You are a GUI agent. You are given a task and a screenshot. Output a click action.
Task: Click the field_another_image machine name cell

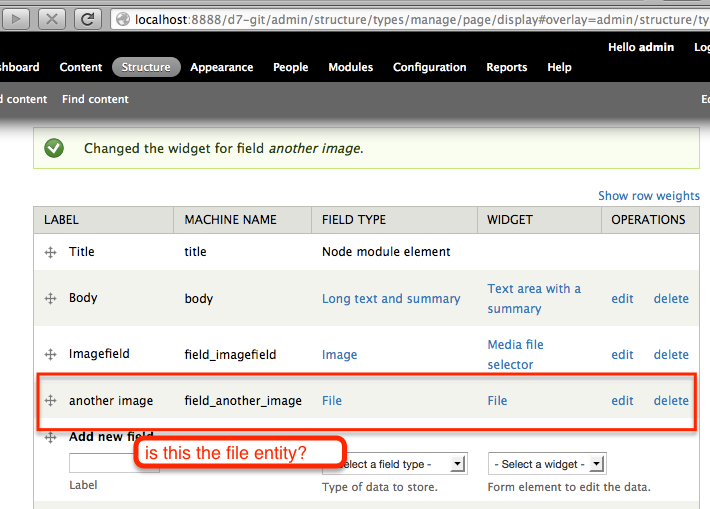(243, 401)
